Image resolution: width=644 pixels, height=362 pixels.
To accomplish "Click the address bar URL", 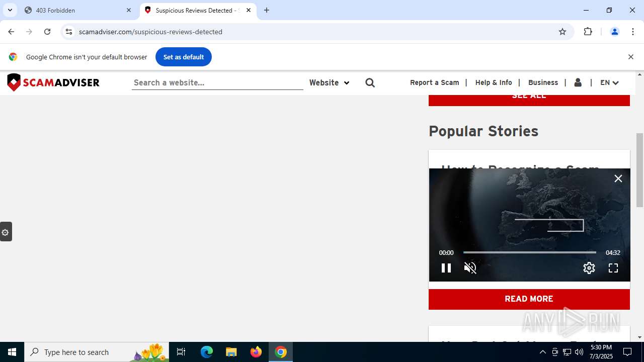I will 150,32.
